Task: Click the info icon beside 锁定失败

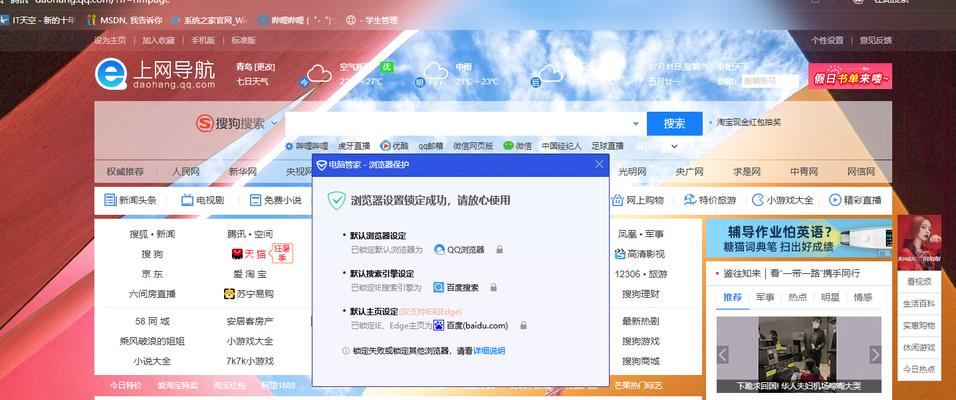Action: [x=346, y=351]
